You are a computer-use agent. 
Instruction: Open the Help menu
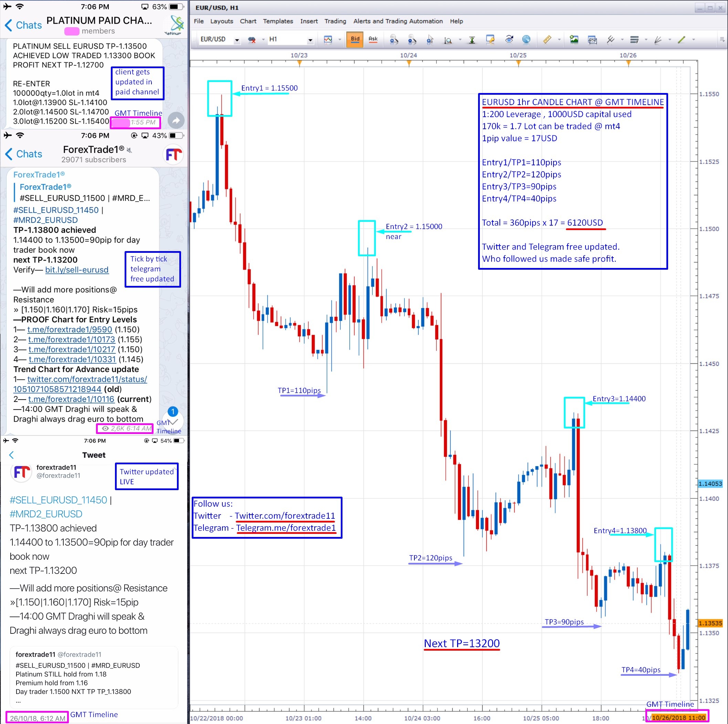tap(456, 21)
